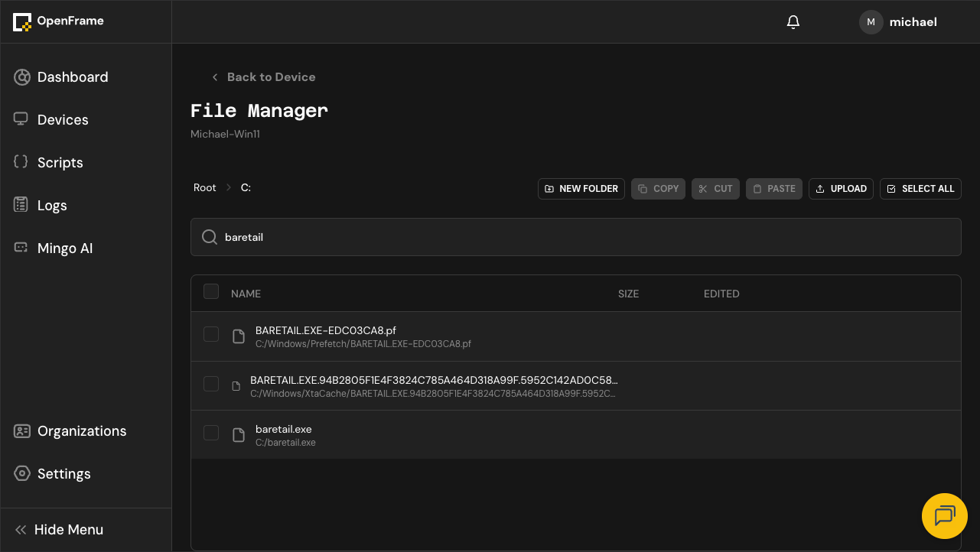Click the search magnifier icon

(x=209, y=237)
